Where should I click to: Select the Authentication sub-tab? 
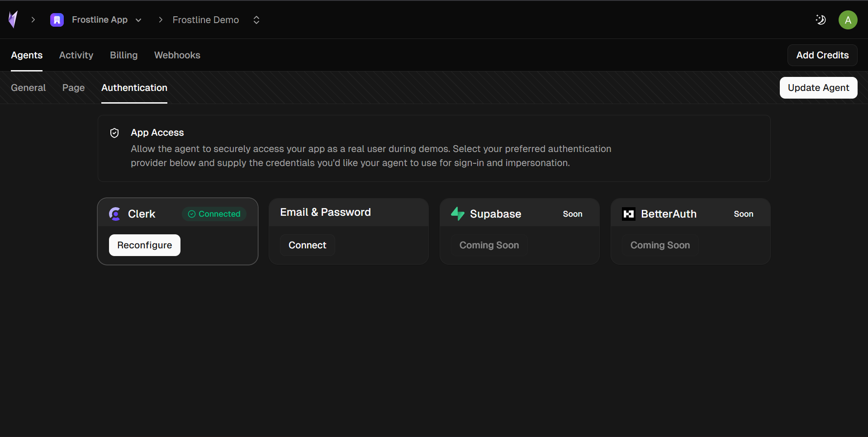pyautogui.click(x=134, y=88)
